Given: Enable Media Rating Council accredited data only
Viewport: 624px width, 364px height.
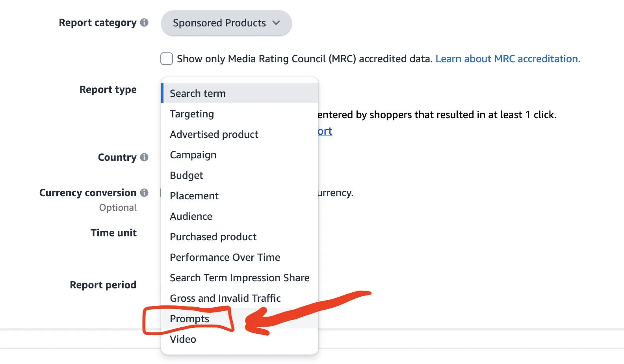Looking at the screenshot, I should [166, 58].
